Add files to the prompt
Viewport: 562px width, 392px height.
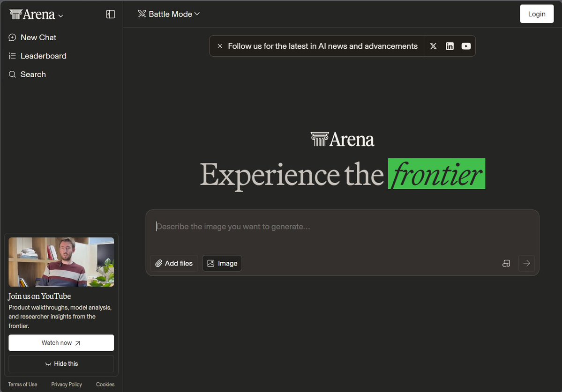pyautogui.click(x=174, y=263)
